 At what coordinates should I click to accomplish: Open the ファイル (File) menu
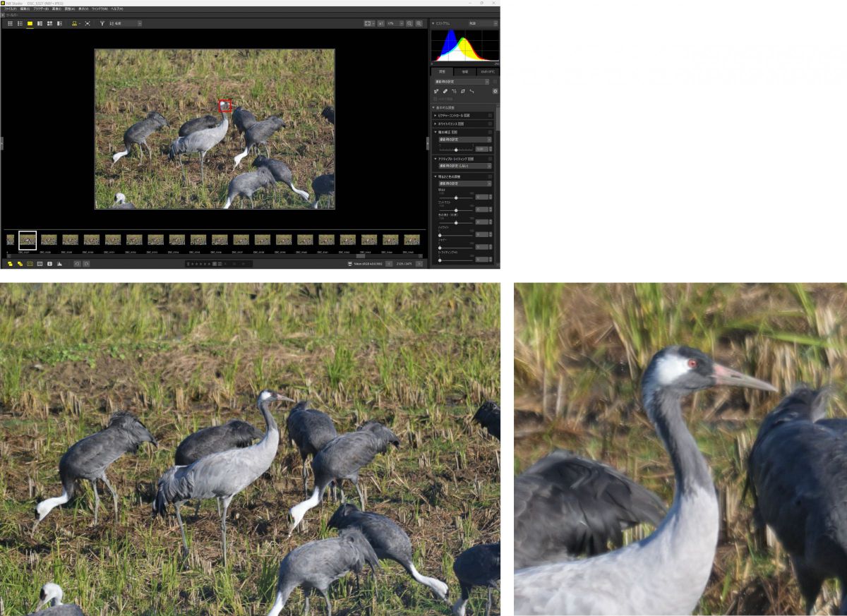coord(11,8)
